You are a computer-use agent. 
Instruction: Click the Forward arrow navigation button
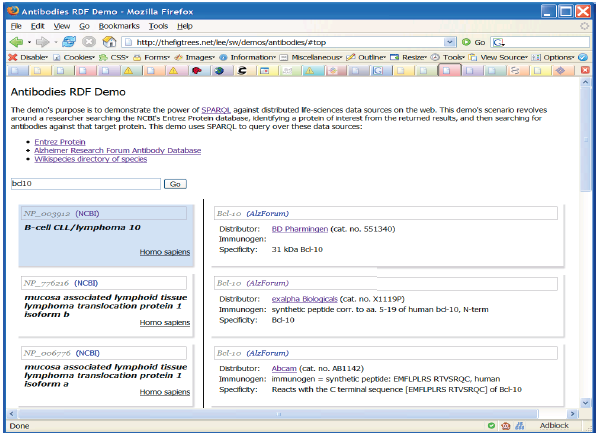[x=42, y=42]
